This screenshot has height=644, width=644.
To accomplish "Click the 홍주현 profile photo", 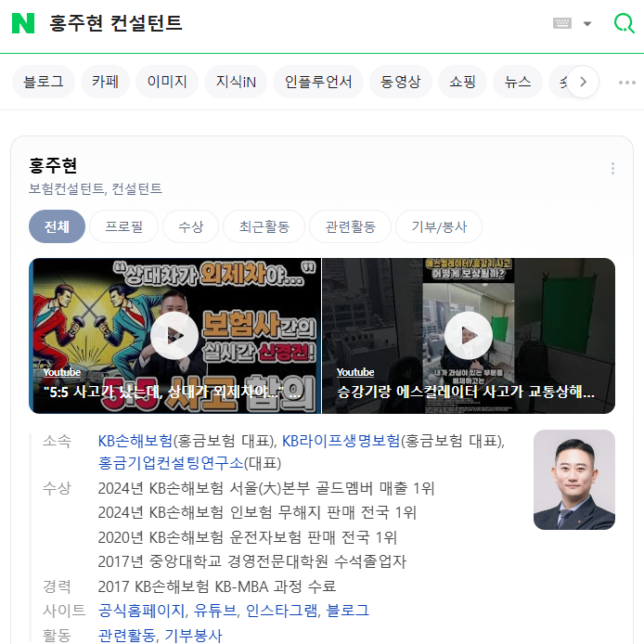I will (x=573, y=480).
